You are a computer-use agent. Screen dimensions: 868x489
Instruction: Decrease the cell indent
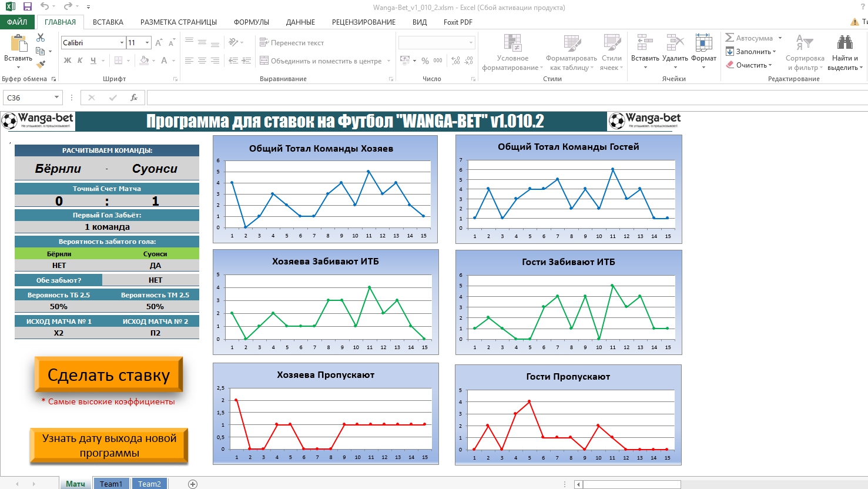tap(233, 61)
